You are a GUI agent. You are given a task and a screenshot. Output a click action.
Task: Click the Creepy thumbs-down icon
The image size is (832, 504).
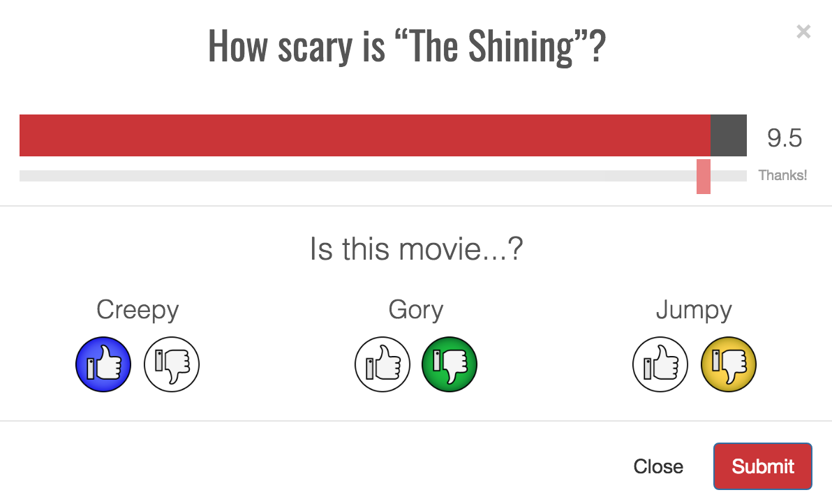(x=172, y=364)
